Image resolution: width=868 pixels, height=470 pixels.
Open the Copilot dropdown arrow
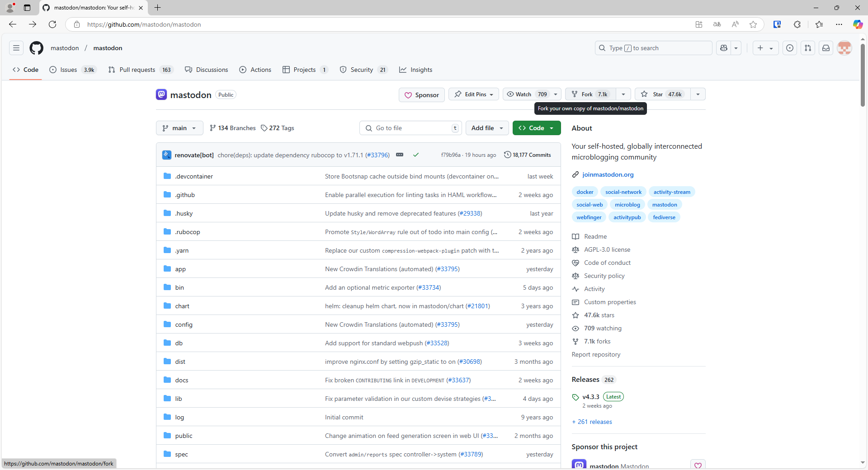pos(736,48)
